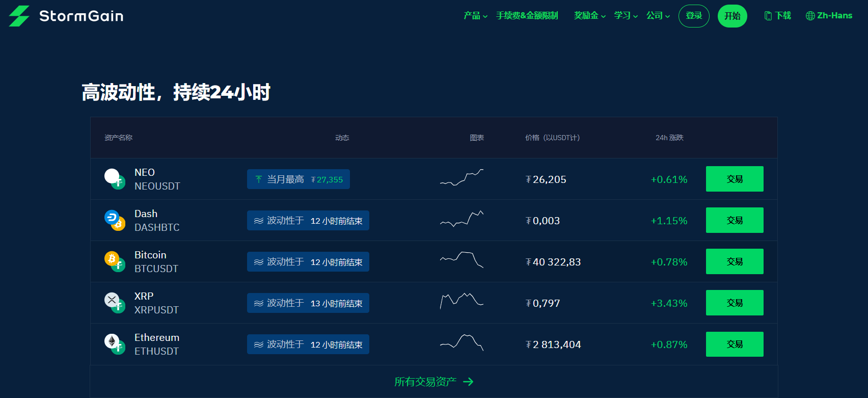Click the Bitcoin change +0.78%
The image size is (868, 398).
click(x=669, y=262)
